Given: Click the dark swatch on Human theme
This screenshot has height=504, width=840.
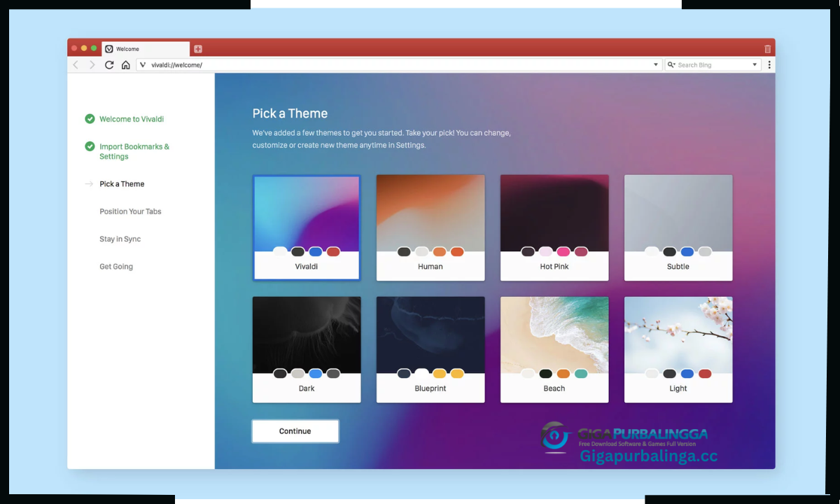Looking at the screenshot, I should pyautogui.click(x=404, y=252).
